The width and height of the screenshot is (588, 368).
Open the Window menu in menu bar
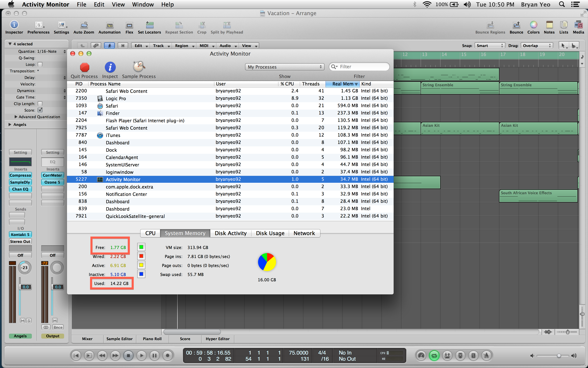(143, 4)
